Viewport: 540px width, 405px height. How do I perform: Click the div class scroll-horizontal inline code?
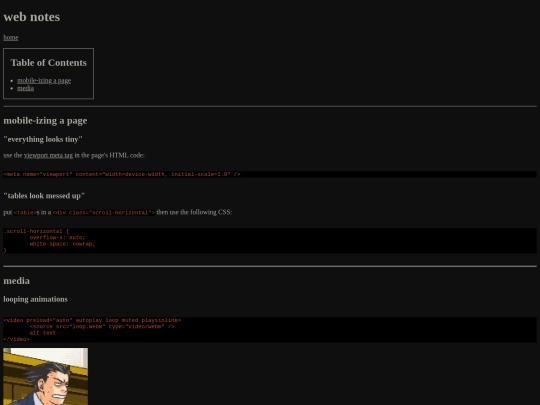click(104, 212)
